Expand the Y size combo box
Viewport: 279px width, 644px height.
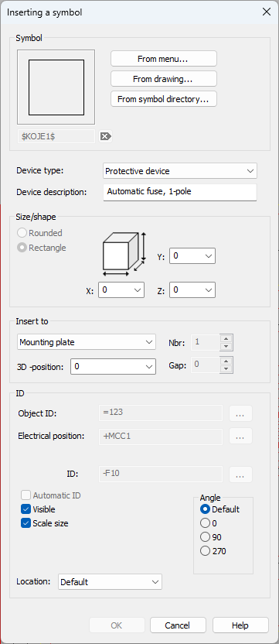point(192,256)
